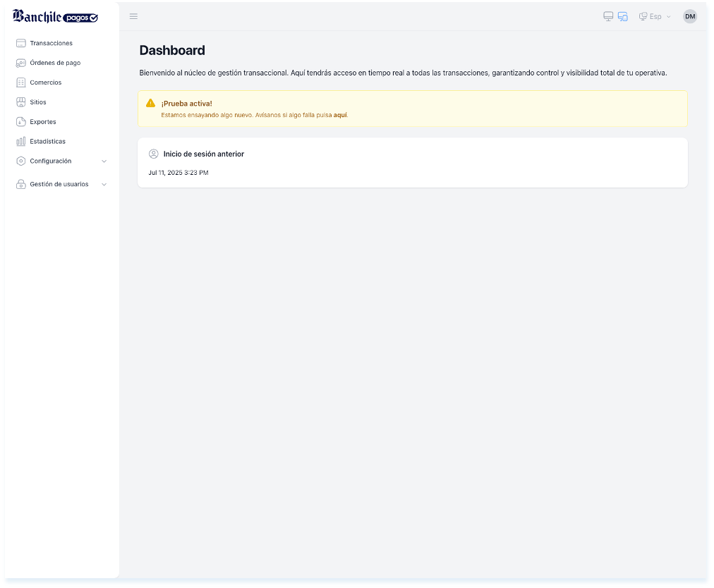Follow the 'aquí' link in the alert
The width and height of the screenshot is (714, 588).
coord(340,115)
